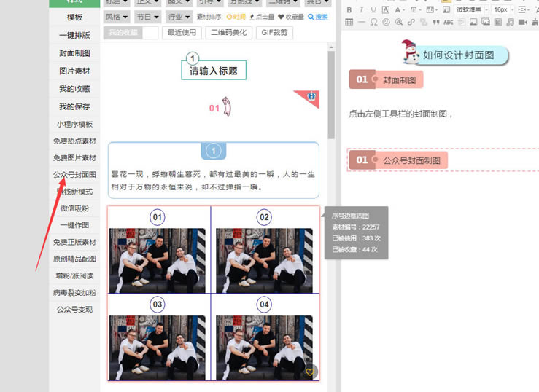Image resolution: width=539 pixels, height=392 pixels.
Task: Open 小程序模板 in the sidebar
Action: click(x=74, y=125)
